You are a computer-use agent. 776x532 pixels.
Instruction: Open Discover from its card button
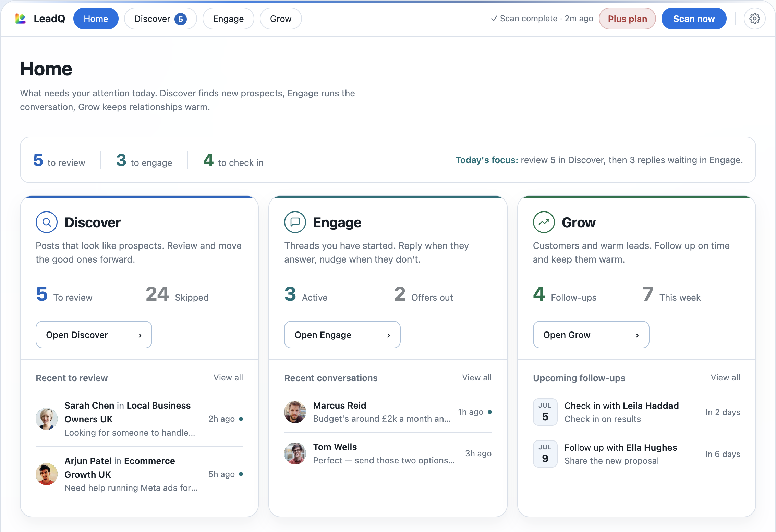pyautogui.click(x=94, y=335)
